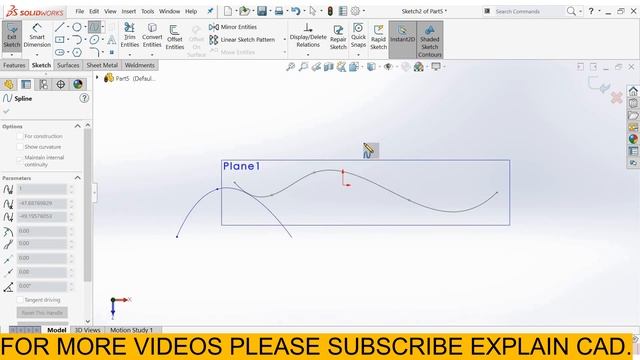Open FeatureManager design tree tab

9,84
